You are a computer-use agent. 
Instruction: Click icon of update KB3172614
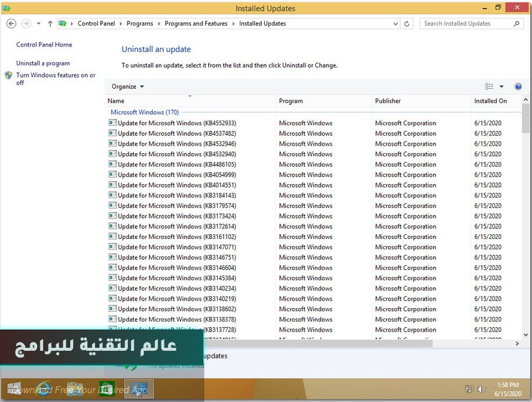click(112, 226)
